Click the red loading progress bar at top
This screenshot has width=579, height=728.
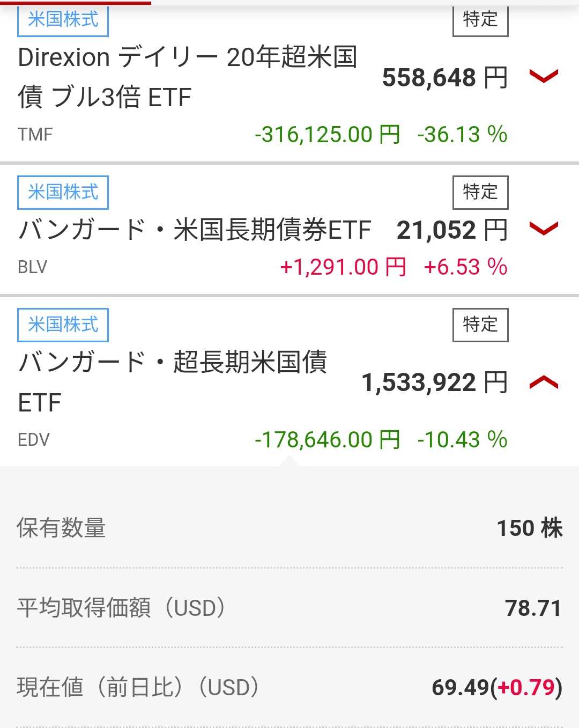click(75, 2)
